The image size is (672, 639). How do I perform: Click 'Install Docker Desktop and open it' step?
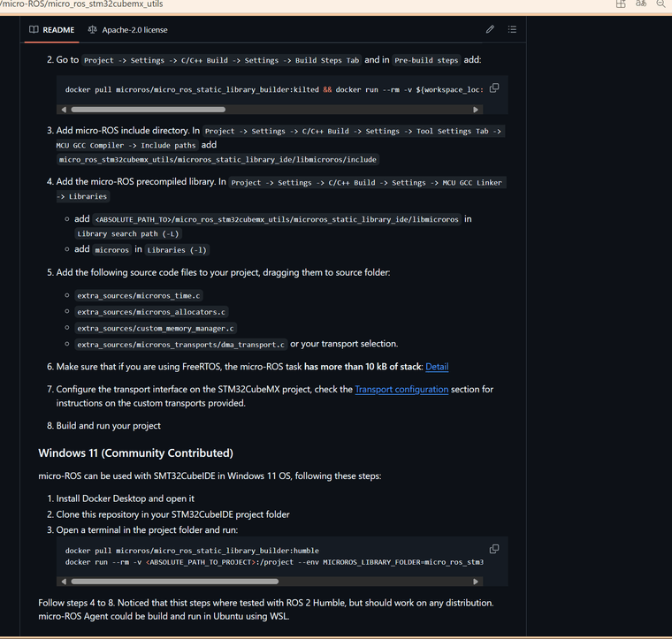pyautogui.click(x=126, y=498)
